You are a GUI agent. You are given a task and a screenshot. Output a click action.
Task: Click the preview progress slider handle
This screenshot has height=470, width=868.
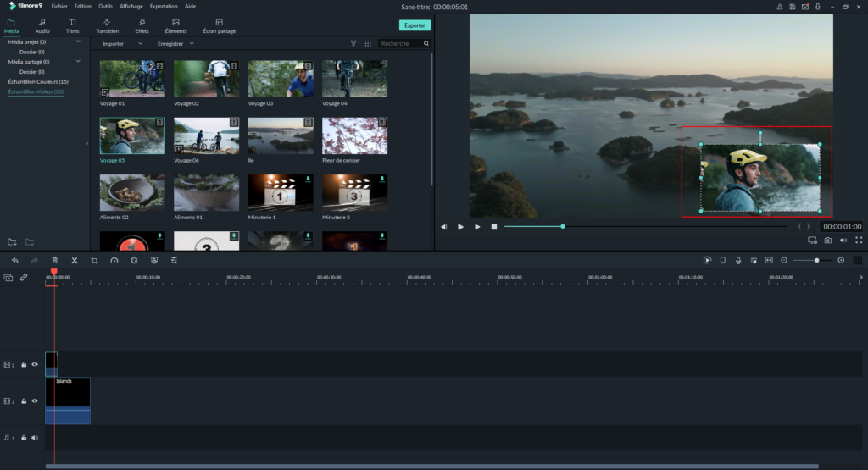click(563, 227)
